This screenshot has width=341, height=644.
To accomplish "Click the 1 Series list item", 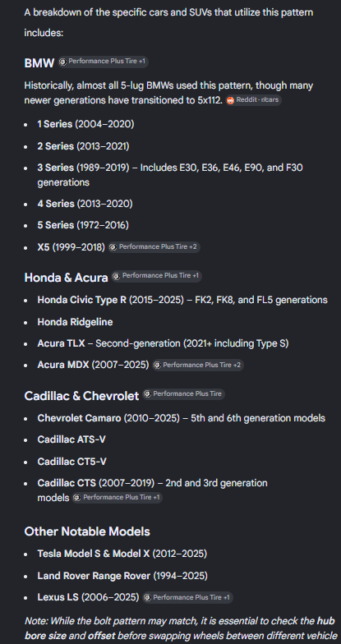I will point(85,124).
